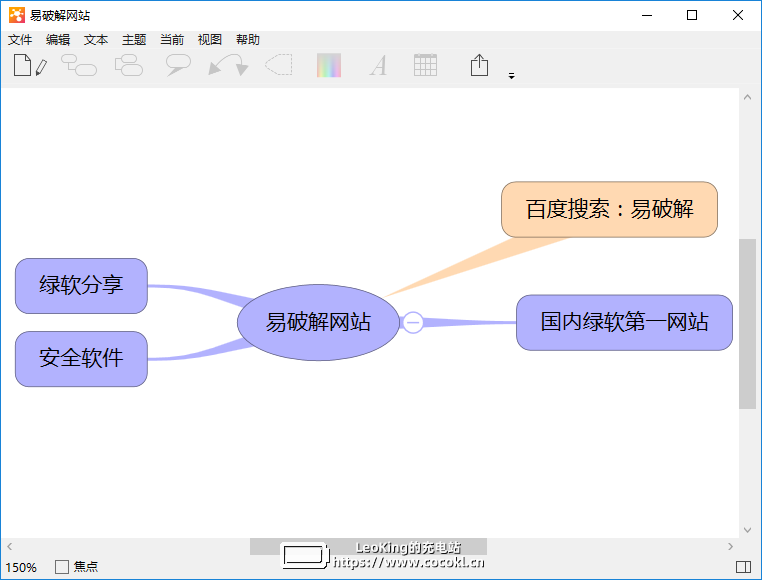Select the 国内绿软第一网站 topic
762x580 pixels.
[624, 322]
